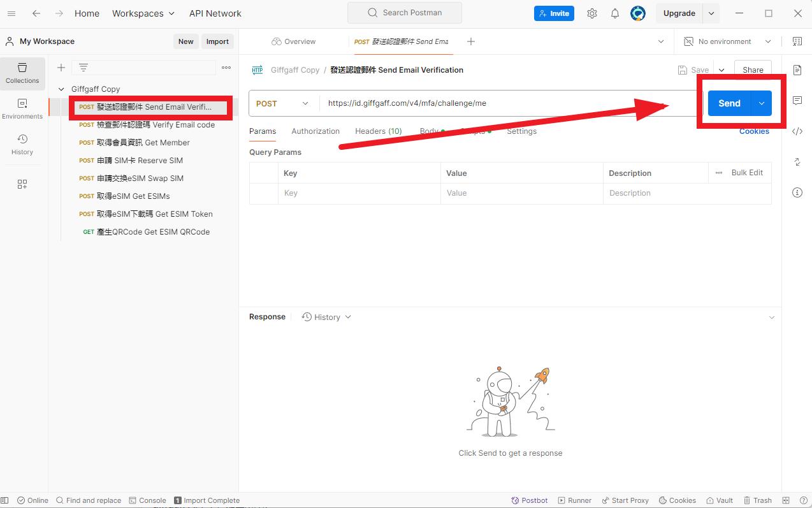Open the Settings request tab
The width and height of the screenshot is (812, 508).
[x=521, y=131]
